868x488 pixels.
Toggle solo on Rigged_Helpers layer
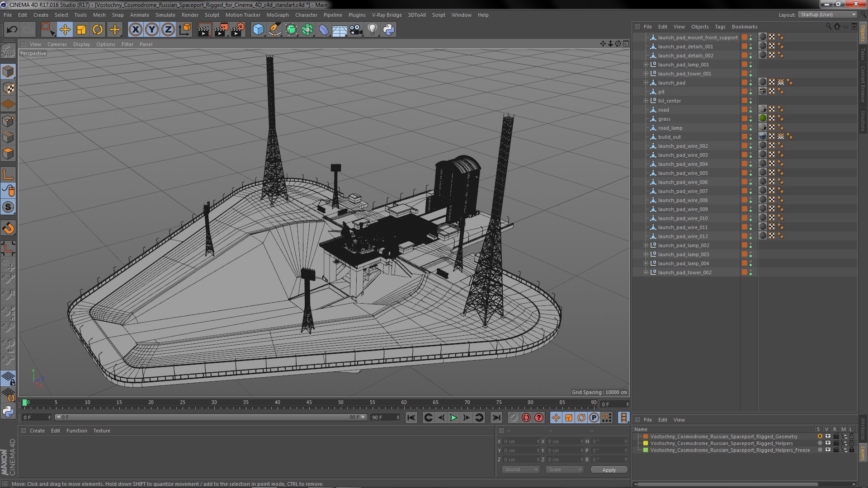click(820, 443)
